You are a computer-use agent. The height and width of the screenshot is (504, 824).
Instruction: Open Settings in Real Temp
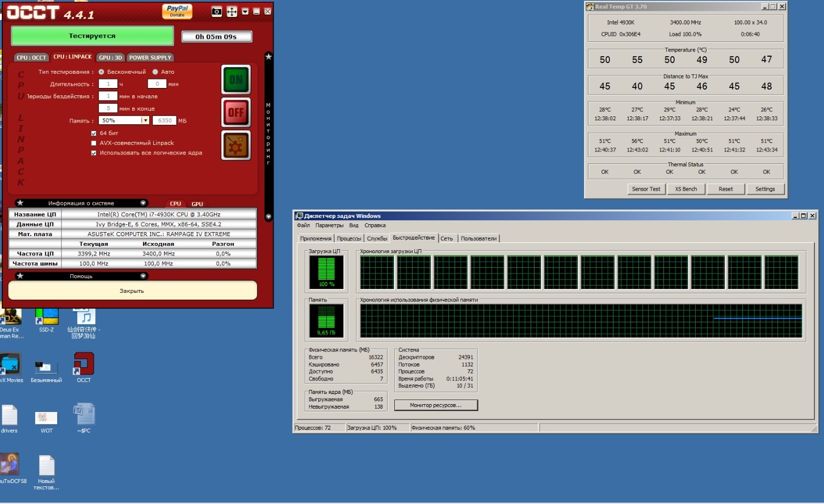765,189
